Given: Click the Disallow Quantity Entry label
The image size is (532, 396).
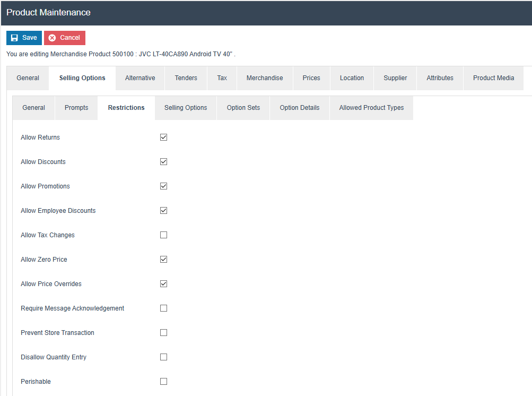Looking at the screenshot, I should 54,357.
